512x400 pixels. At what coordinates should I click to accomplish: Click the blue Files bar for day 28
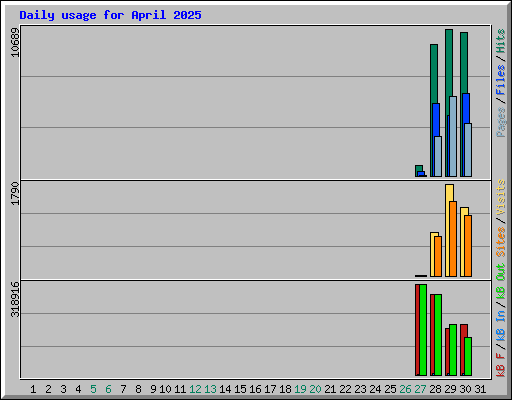tap(436, 120)
